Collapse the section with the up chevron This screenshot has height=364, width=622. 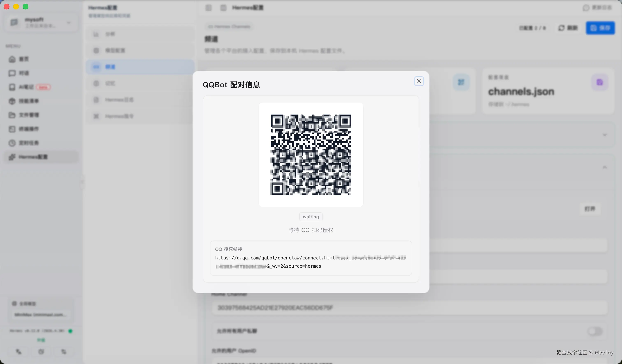click(605, 167)
